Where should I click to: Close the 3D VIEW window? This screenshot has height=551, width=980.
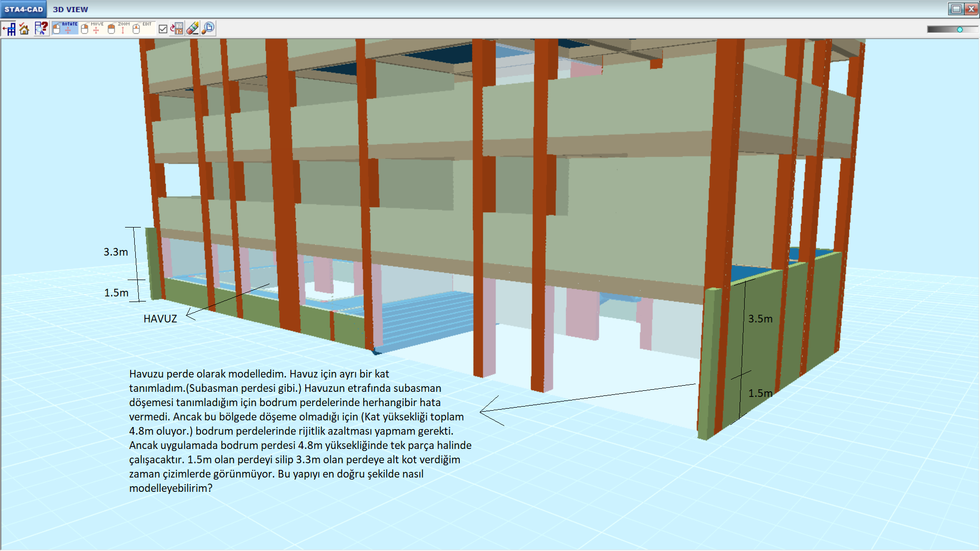(x=971, y=9)
